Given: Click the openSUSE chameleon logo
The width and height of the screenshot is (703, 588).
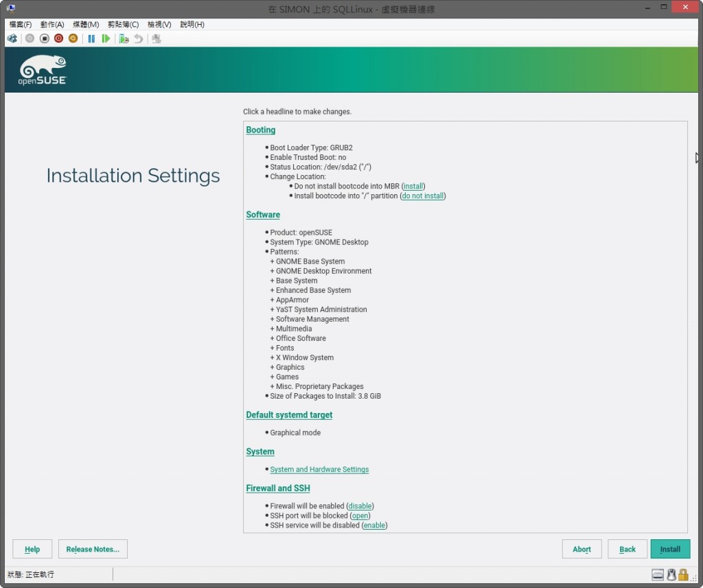Looking at the screenshot, I should (x=42, y=70).
